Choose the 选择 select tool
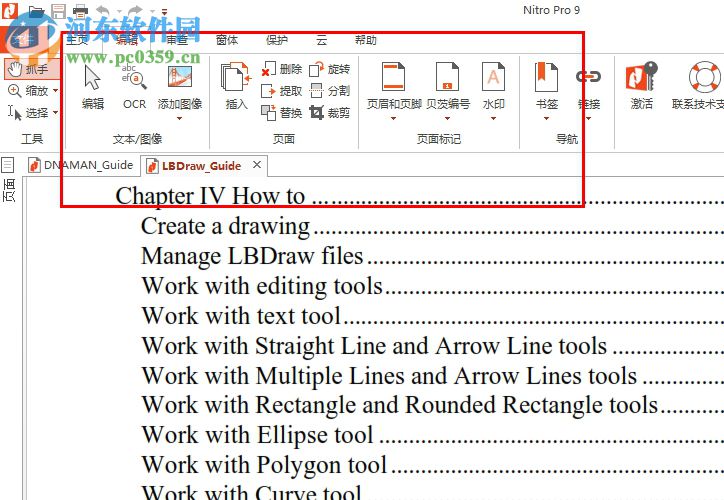724x500 pixels. [x=29, y=113]
